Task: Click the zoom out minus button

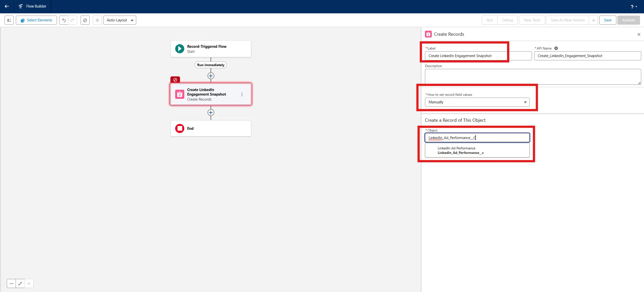Action: pos(11,283)
